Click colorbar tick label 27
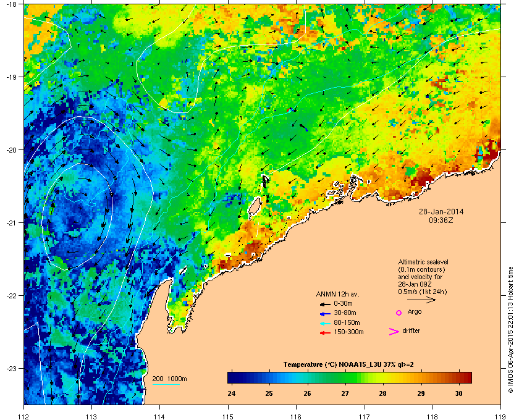The width and height of the screenshot is (519, 420). pyautogui.click(x=345, y=393)
